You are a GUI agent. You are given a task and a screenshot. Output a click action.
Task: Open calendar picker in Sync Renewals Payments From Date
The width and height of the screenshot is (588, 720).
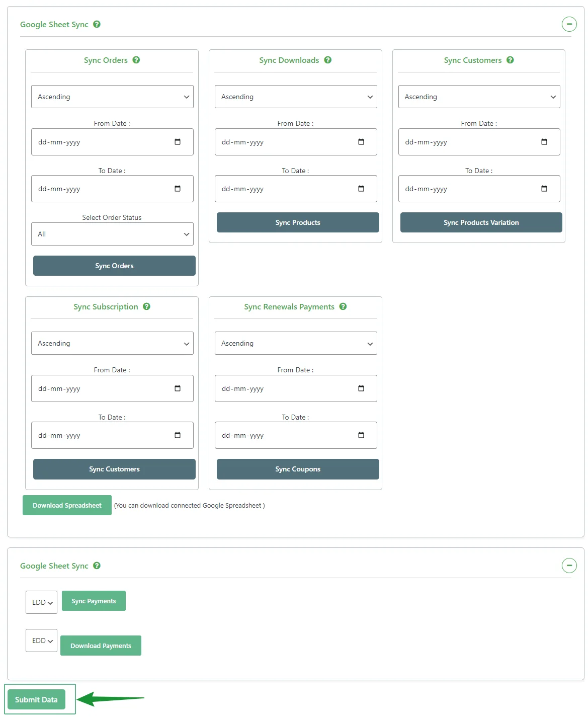click(x=361, y=388)
